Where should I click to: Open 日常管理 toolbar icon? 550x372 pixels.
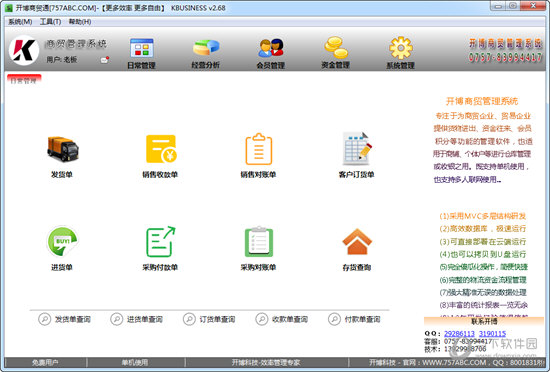[142, 48]
